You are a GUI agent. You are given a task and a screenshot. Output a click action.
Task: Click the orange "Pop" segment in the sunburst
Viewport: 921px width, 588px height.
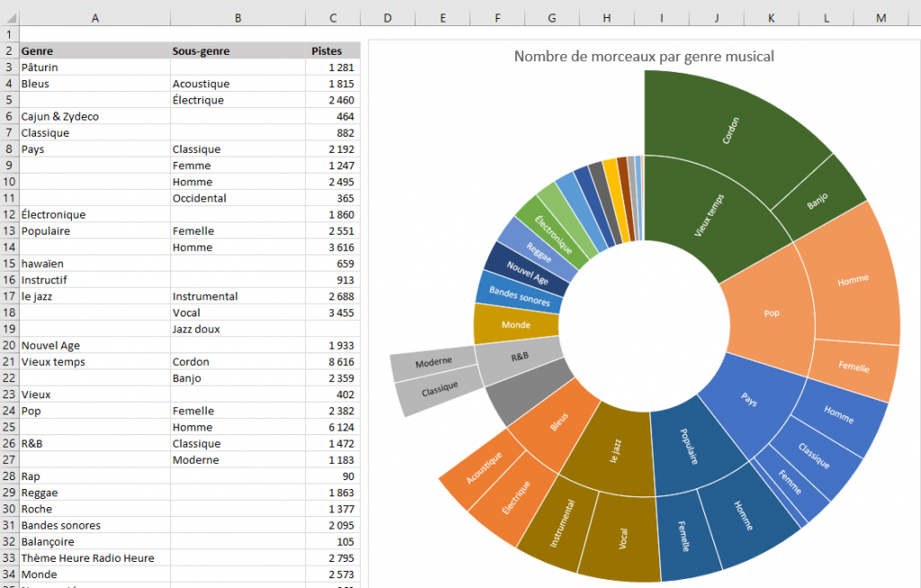coord(771,313)
